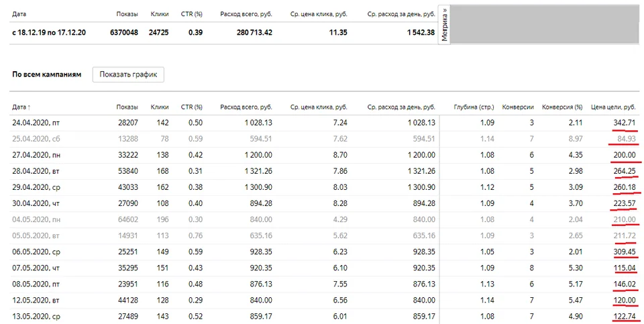Select row date 12.05.2020, вт

click(36, 300)
